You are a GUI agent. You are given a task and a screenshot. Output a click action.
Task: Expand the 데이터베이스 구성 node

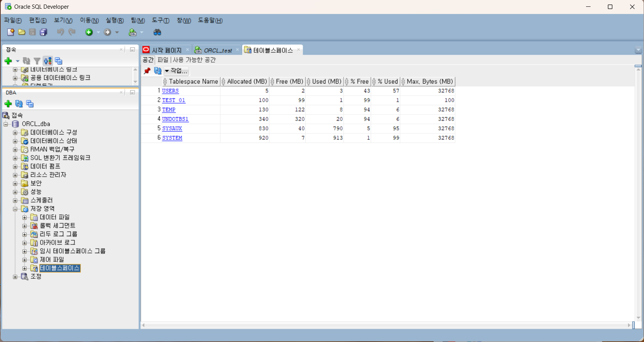(x=15, y=133)
